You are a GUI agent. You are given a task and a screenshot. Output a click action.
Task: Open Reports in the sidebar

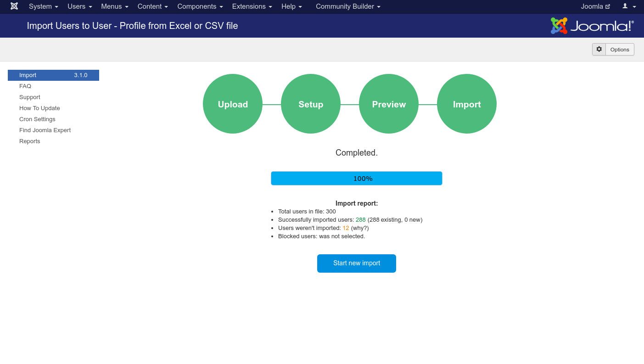[30, 141]
